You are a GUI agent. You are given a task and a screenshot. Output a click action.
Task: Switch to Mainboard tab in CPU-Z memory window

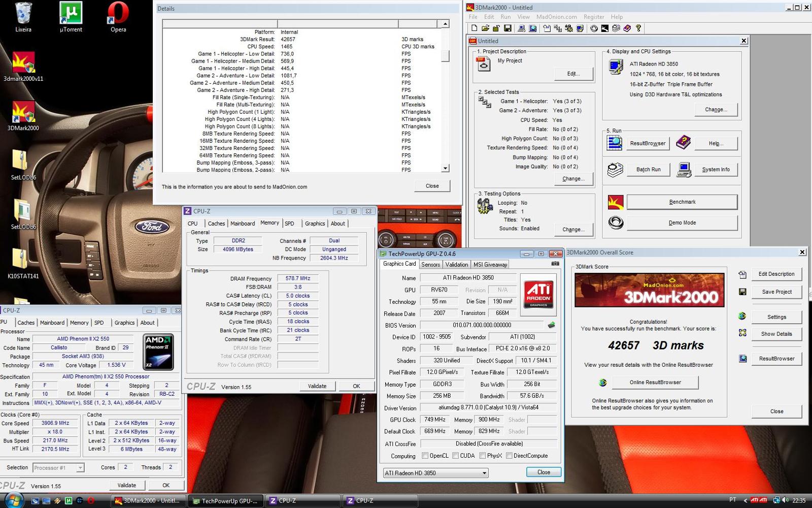[x=243, y=224]
